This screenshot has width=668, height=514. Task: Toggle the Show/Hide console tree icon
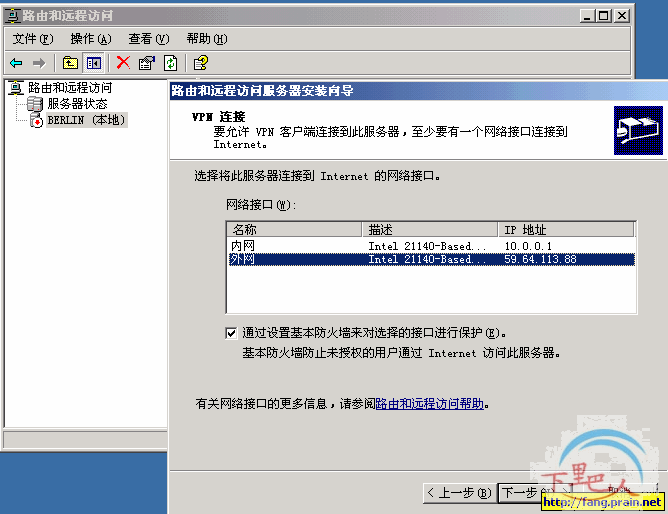(94, 63)
